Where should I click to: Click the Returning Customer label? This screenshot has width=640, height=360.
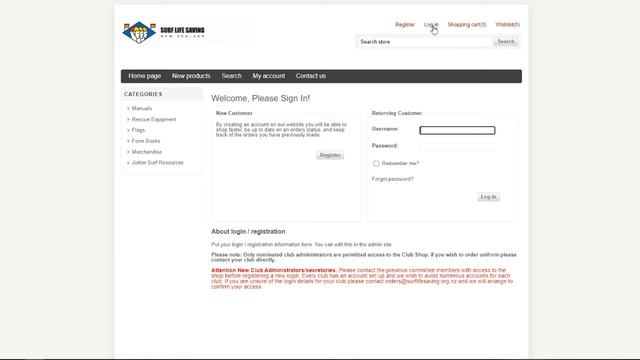coord(397,113)
